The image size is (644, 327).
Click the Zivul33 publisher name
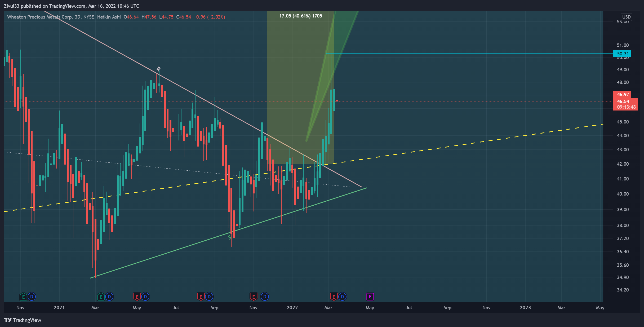click(x=11, y=6)
